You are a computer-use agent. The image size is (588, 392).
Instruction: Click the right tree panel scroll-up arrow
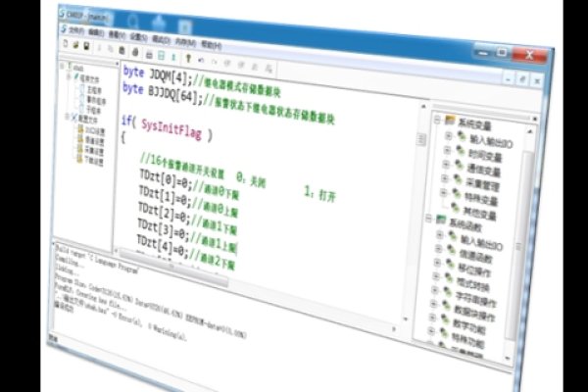click(530, 131)
